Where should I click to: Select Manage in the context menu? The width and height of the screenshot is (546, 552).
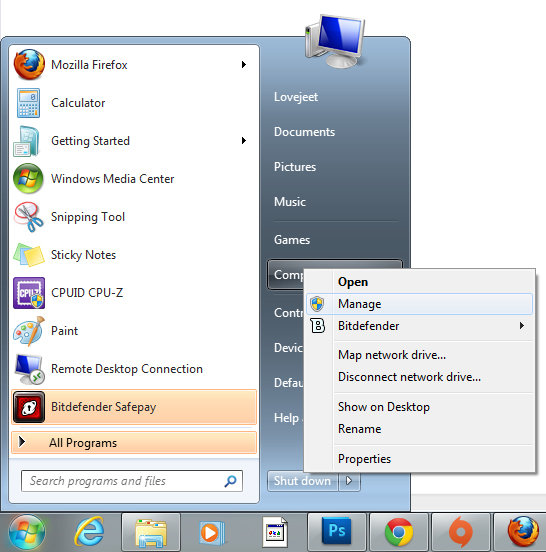coord(419,304)
